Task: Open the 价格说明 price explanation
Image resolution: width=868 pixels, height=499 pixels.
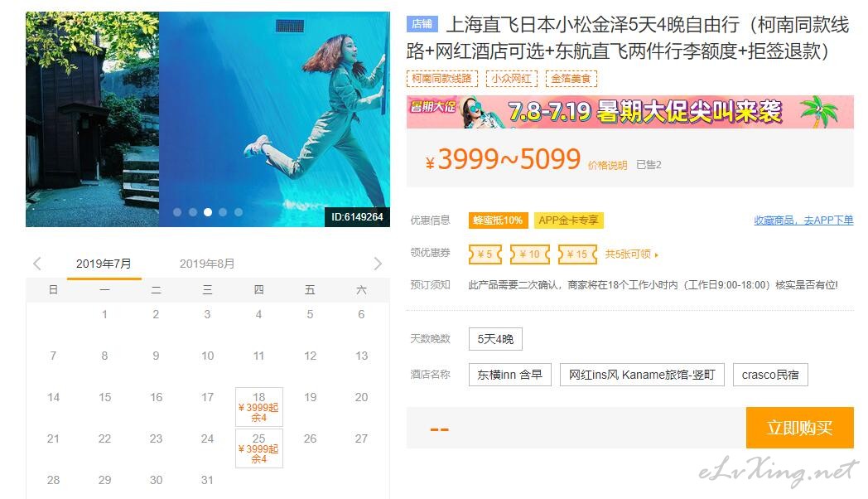Action: (607, 165)
